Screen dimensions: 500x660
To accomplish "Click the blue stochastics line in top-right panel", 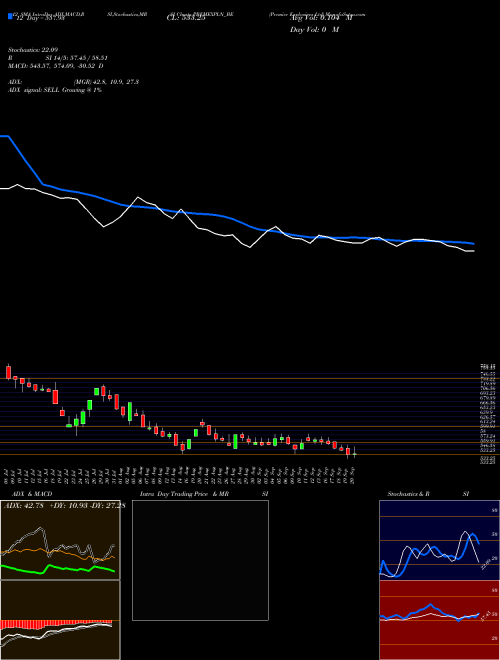I will click(430, 554).
